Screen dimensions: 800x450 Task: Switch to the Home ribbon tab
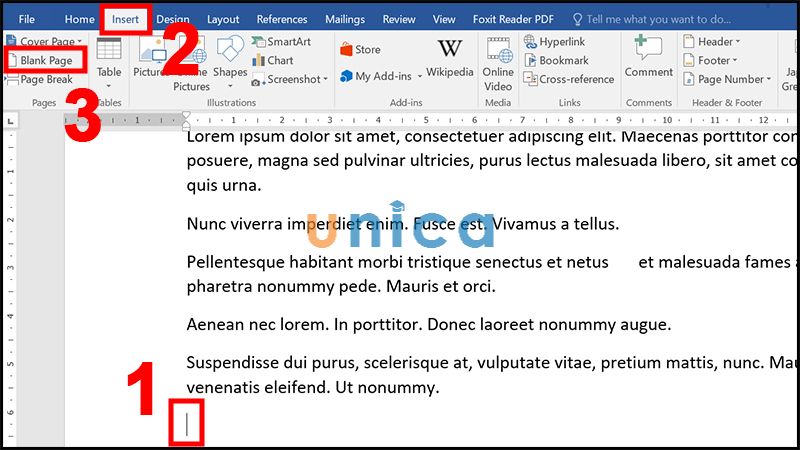79,19
